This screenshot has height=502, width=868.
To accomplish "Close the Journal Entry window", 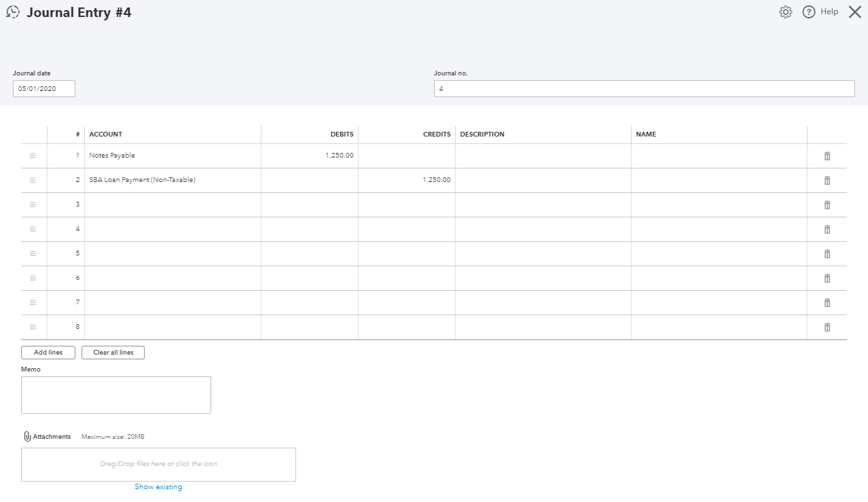I will coord(854,12).
